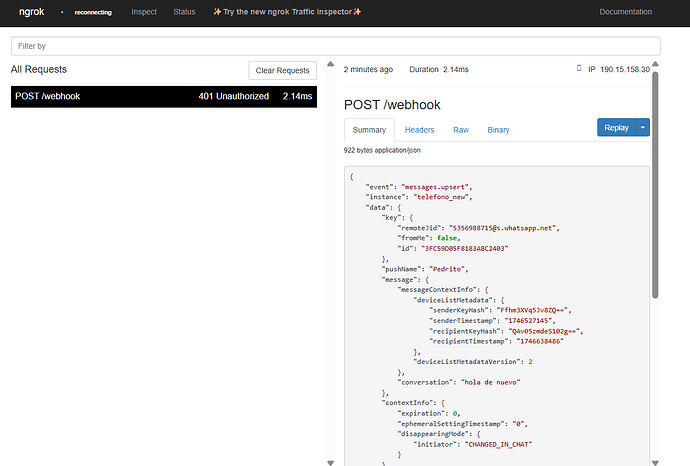Click the scroll down arrow of request list
Screen dimensions: 690x466
pyautogui.click(x=330, y=462)
